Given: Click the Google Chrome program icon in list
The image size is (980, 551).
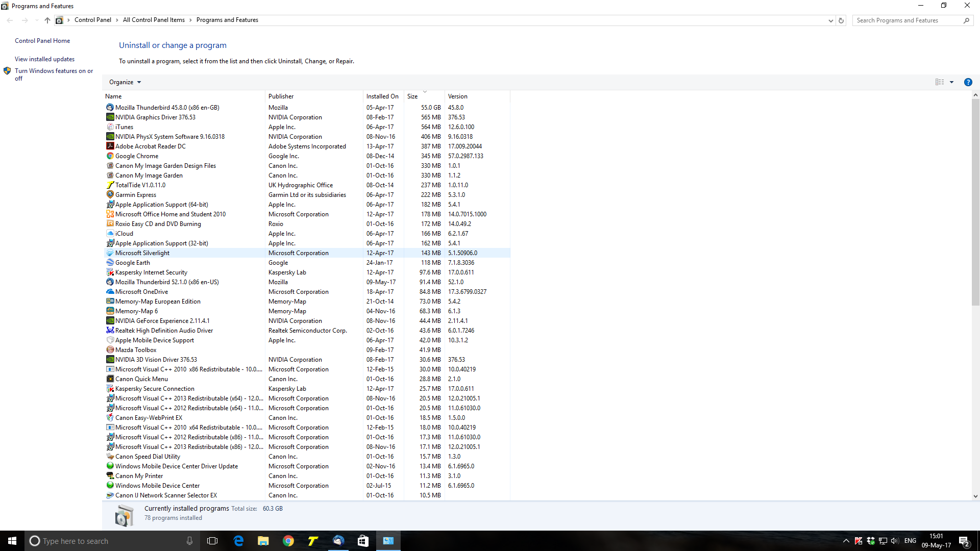Looking at the screenshot, I should 110,156.
